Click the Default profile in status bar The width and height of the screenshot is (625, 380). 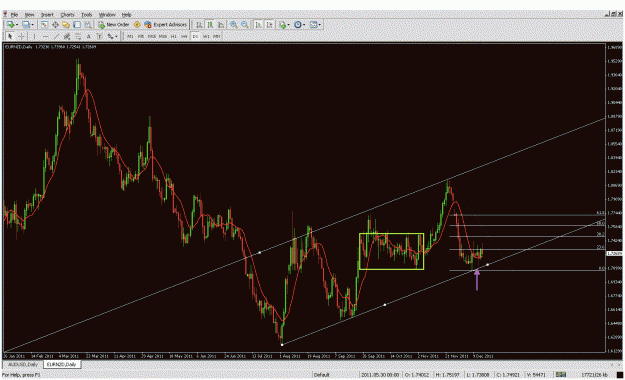tap(322, 375)
